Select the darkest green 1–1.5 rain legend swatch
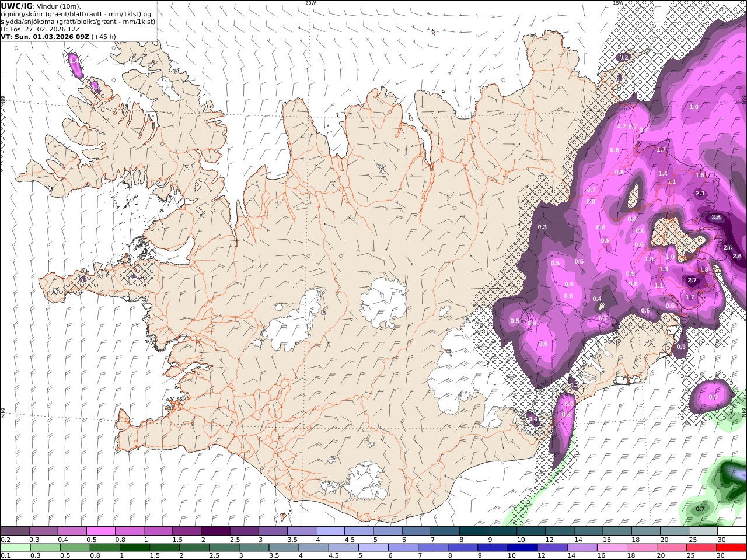This screenshot has height=560, width=747. point(134,548)
